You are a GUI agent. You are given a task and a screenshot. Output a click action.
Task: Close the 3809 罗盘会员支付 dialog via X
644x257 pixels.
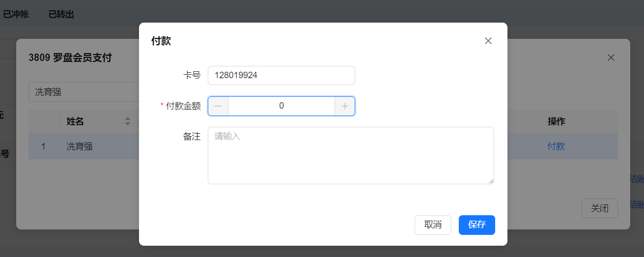click(611, 57)
